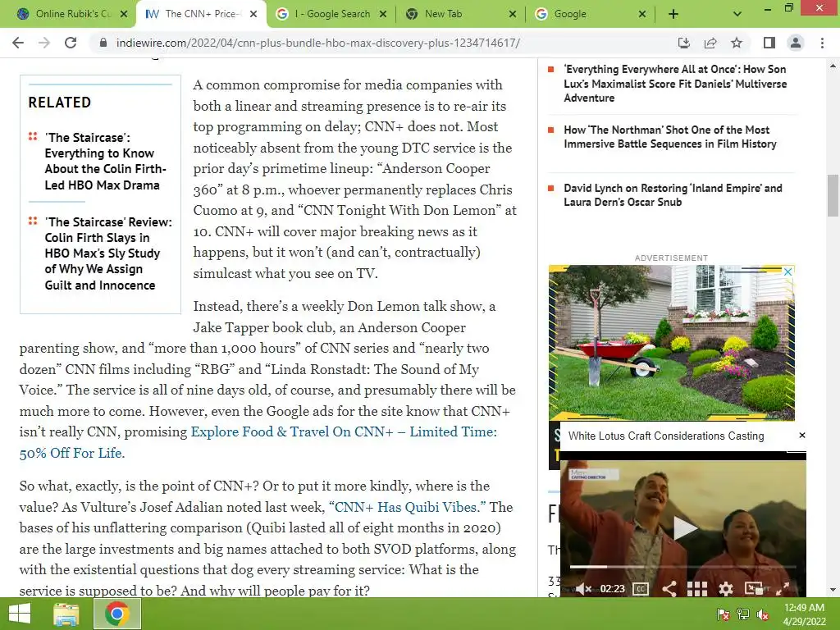Open File Explorer from taskbar
Viewport: 840px width, 630px height.
tap(66, 614)
